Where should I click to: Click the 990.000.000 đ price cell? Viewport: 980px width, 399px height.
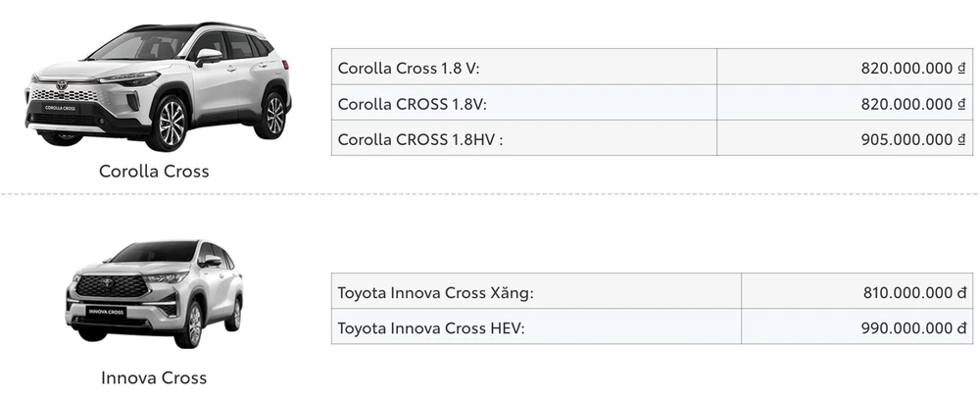[912, 327]
